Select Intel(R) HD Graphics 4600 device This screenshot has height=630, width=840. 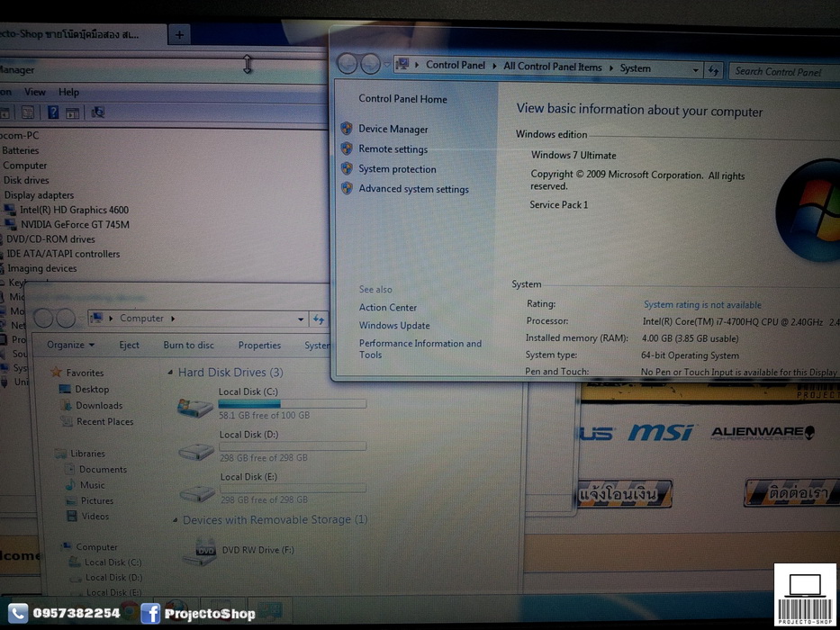point(74,210)
